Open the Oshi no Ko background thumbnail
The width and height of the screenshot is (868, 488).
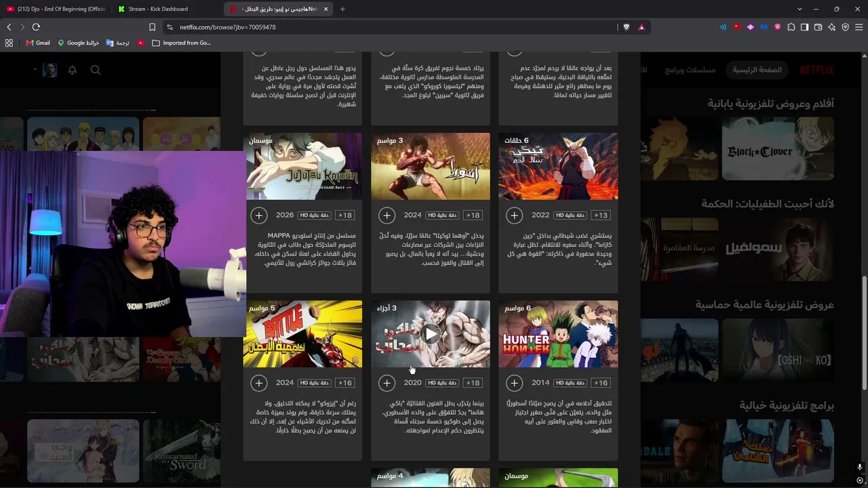pyautogui.click(x=778, y=350)
